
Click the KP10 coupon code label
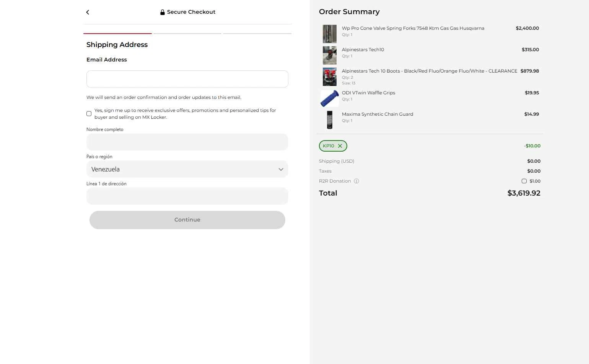click(x=329, y=146)
